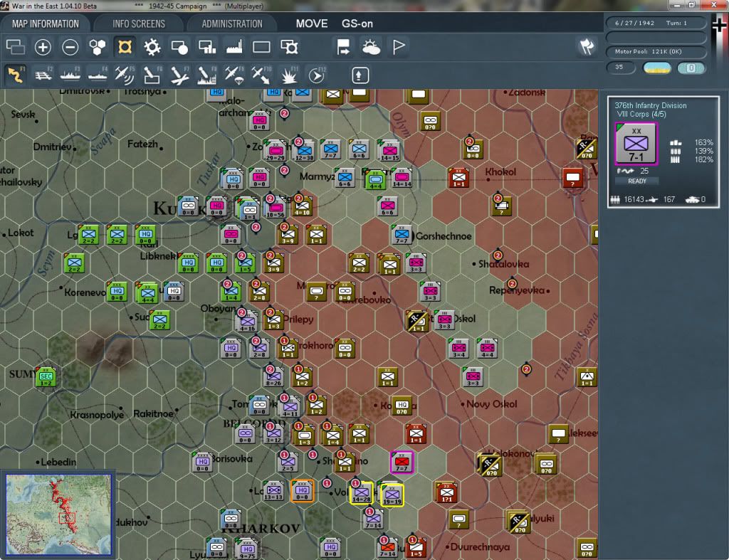This screenshot has width=729, height=560.
Task: Choose the F4 amphibious ship icon
Action: [98, 75]
